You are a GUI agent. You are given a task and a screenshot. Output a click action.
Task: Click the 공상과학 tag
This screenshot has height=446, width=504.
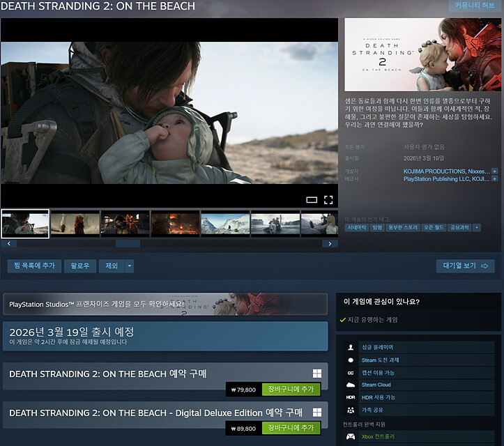pos(459,227)
